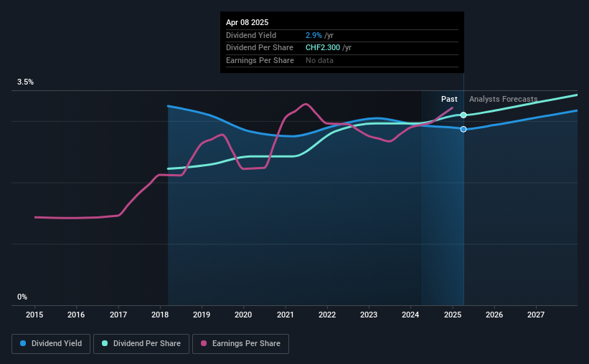Toggle the Dividend Yield legend button
This screenshot has width=589, height=364.
(51, 344)
